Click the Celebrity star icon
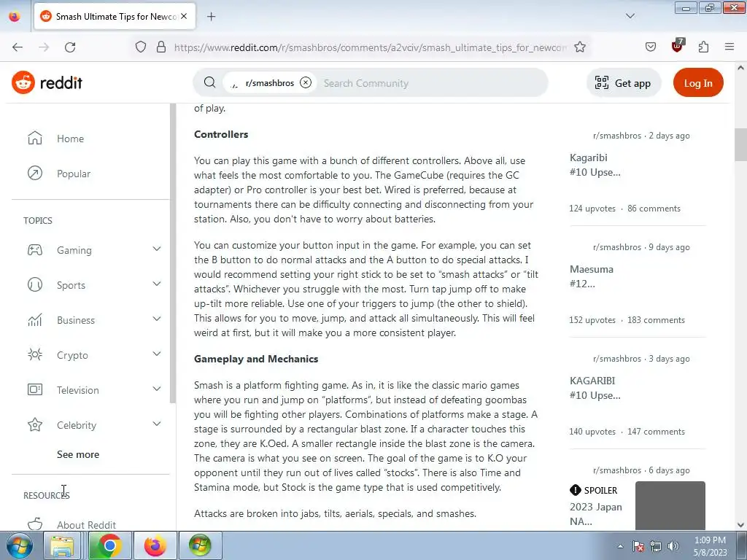The image size is (747, 560). coord(35,425)
